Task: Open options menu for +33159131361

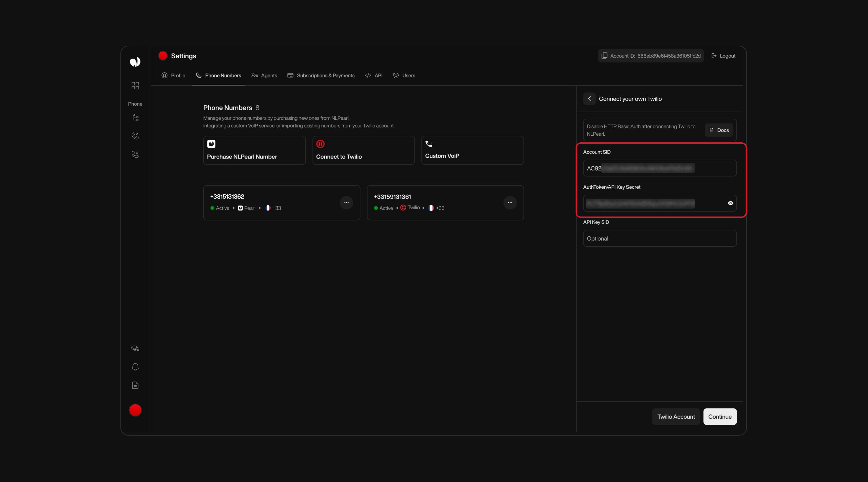Action: tap(510, 202)
